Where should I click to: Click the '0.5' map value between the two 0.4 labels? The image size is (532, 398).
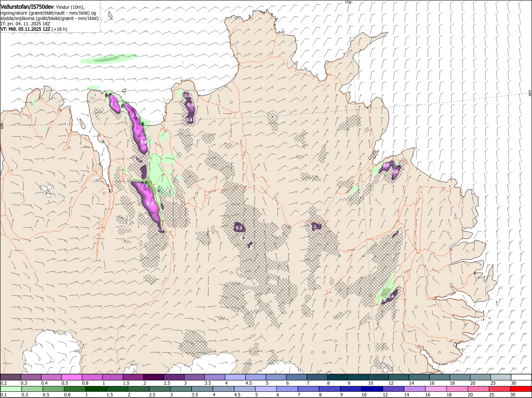[190, 105]
